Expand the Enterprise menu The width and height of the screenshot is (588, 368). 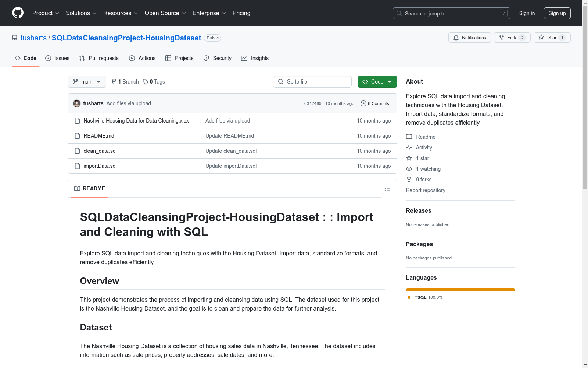point(209,13)
